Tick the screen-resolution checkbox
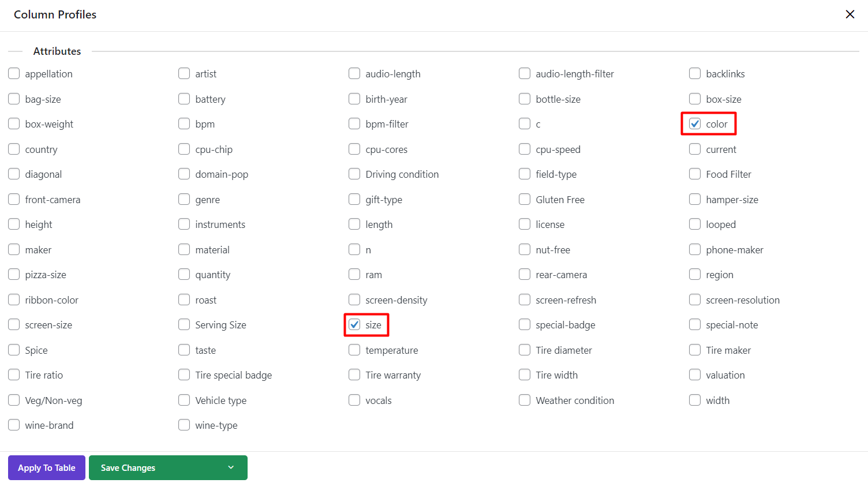Viewport: 868px width, 483px height. (695, 300)
